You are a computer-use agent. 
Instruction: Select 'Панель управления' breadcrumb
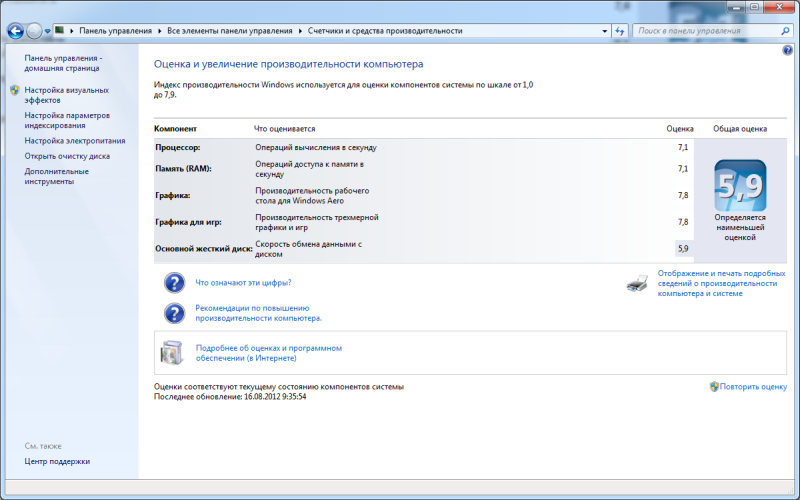pyautogui.click(x=115, y=31)
